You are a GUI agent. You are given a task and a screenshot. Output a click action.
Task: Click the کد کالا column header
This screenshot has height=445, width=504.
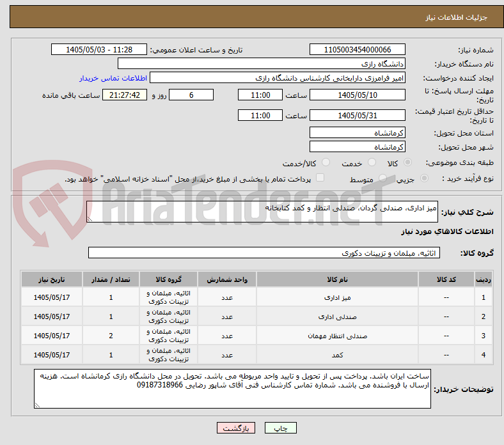[x=446, y=279]
